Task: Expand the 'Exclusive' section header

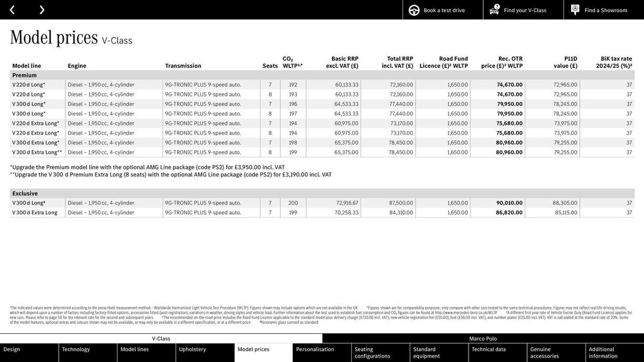Action: point(24,193)
